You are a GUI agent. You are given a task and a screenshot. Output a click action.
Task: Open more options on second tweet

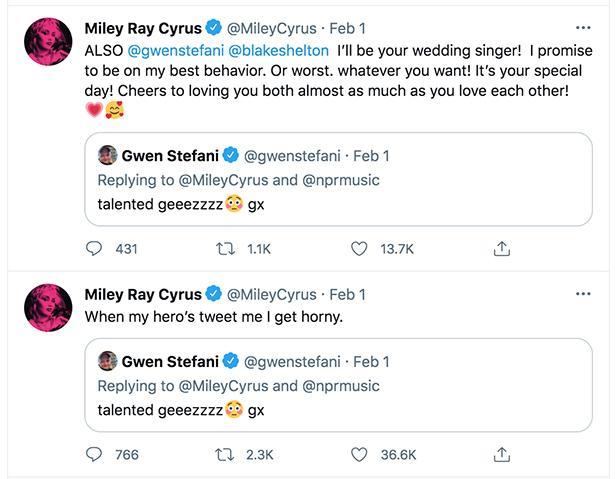pos(583,294)
